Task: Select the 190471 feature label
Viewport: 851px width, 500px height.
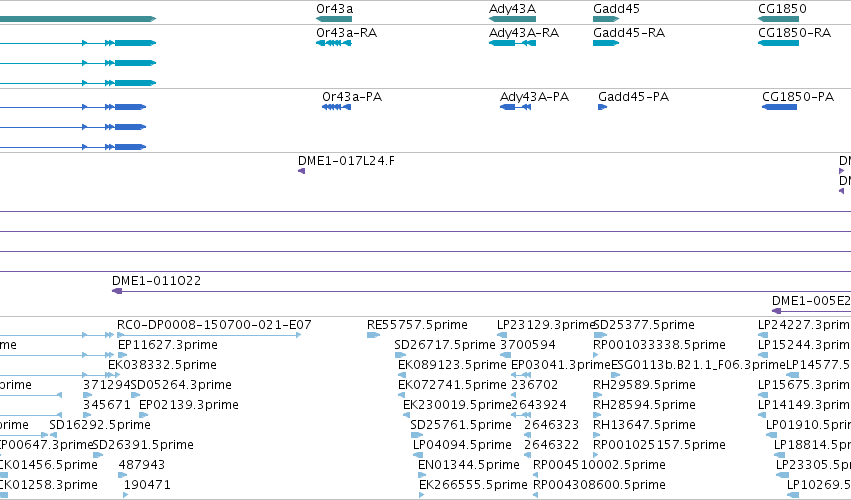Action: pyautogui.click(x=147, y=485)
